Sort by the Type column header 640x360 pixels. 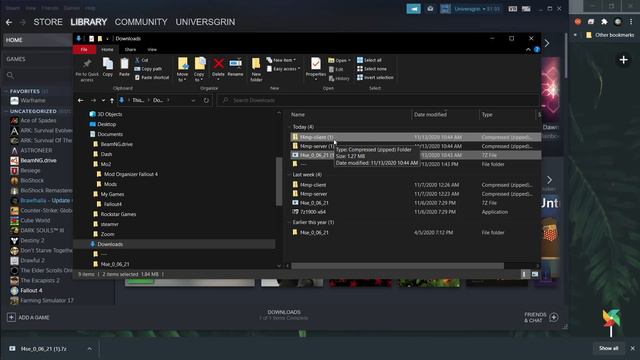(x=487, y=115)
